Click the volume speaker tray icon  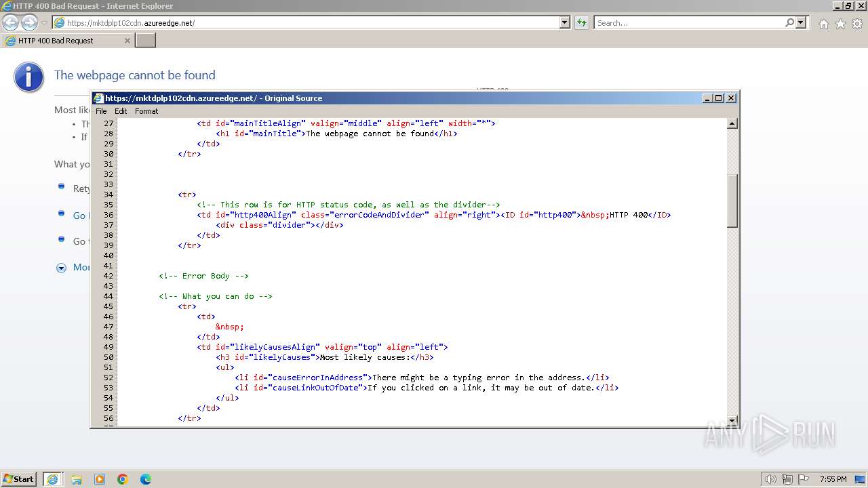click(770, 479)
